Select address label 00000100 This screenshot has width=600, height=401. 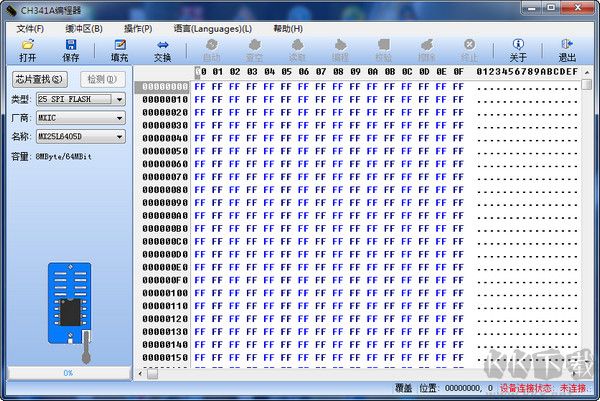point(165,293)
